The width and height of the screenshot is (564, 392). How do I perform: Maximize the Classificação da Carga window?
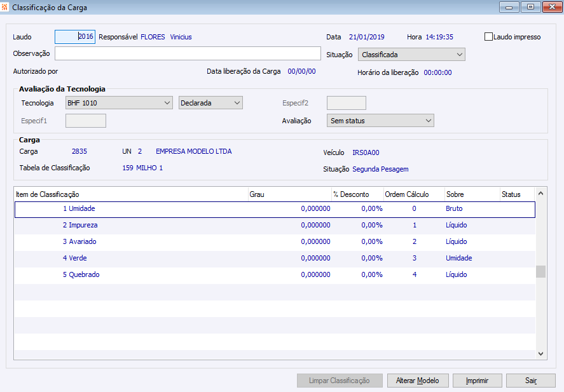coord(529,7)
